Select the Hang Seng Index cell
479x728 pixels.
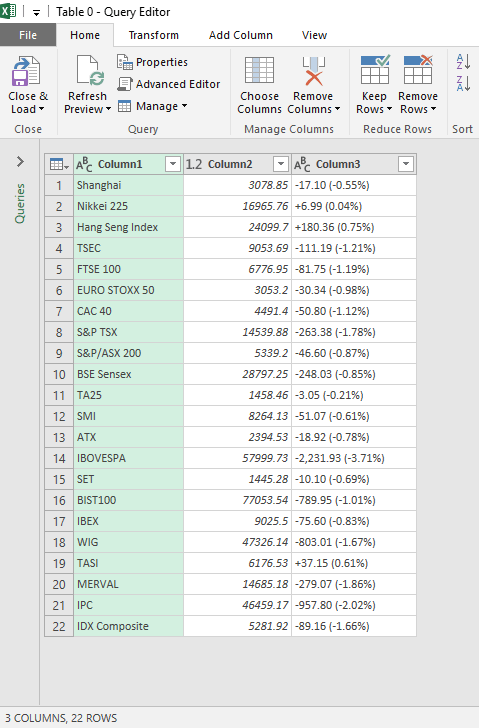(128, 227)
